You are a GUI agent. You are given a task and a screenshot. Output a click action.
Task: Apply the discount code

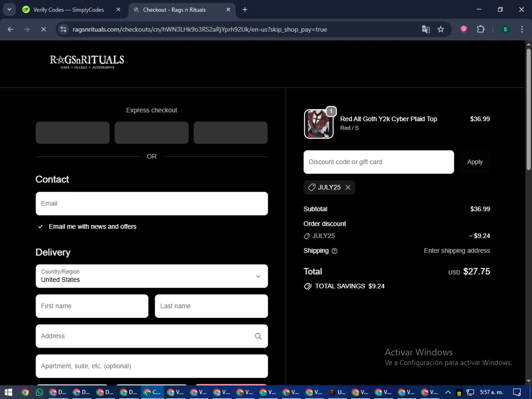pyautogui.click(x=475, y=162)
